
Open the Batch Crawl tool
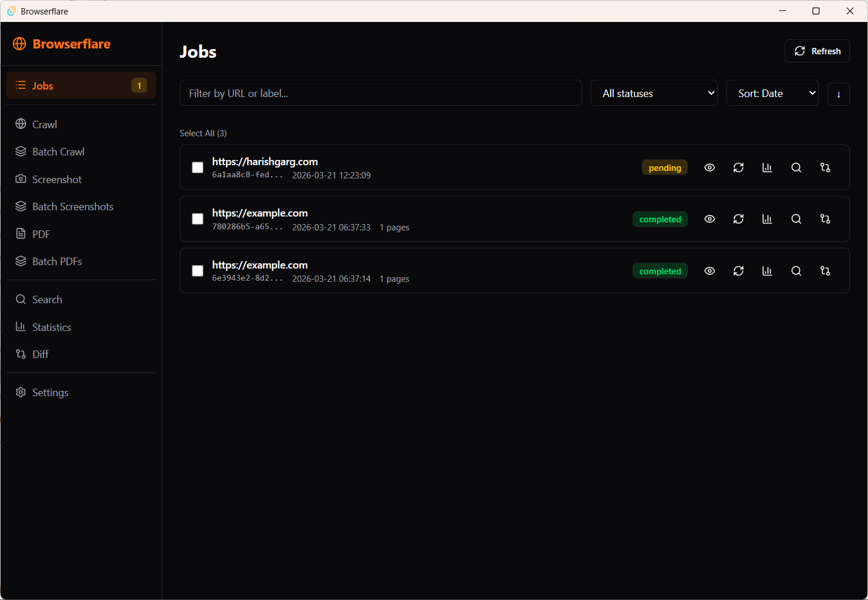tap(58, 151)
